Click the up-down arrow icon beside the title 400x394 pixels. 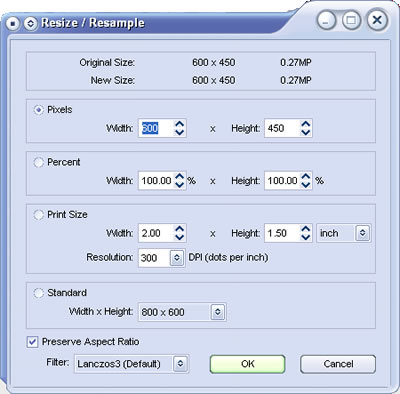30,24
